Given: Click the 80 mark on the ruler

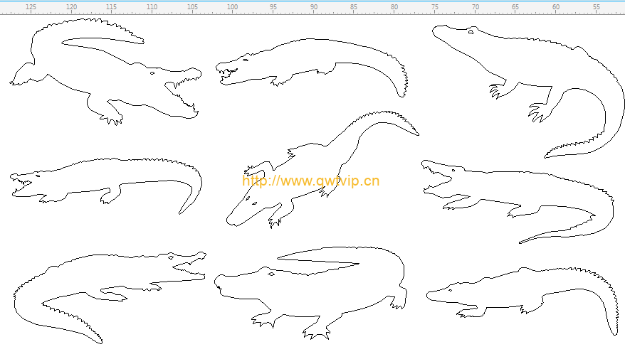Looking at the screenshot, I should 394,7.
